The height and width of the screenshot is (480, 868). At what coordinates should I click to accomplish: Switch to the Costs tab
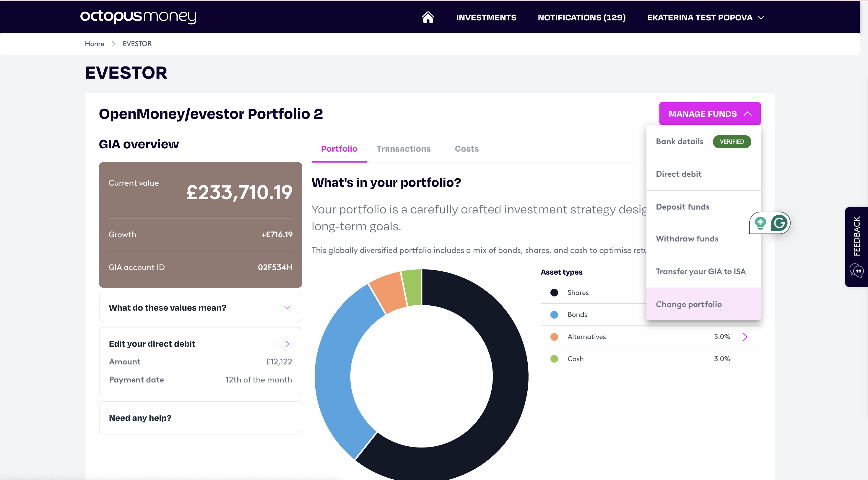coord(467,149)
